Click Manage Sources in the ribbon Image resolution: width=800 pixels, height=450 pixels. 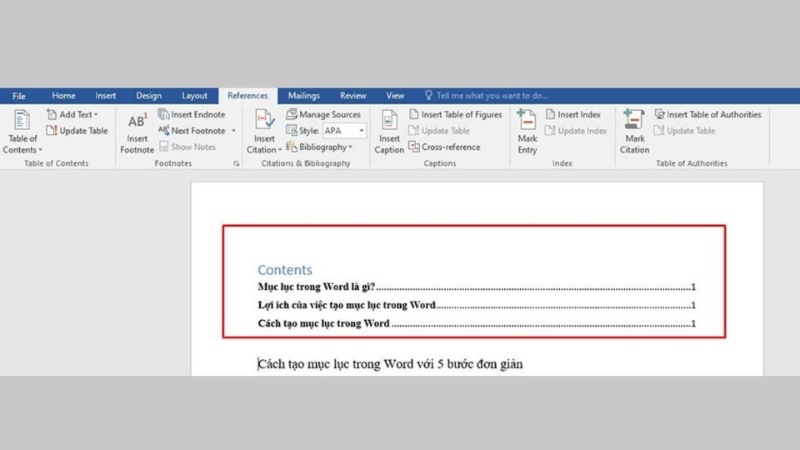(322, 115)
